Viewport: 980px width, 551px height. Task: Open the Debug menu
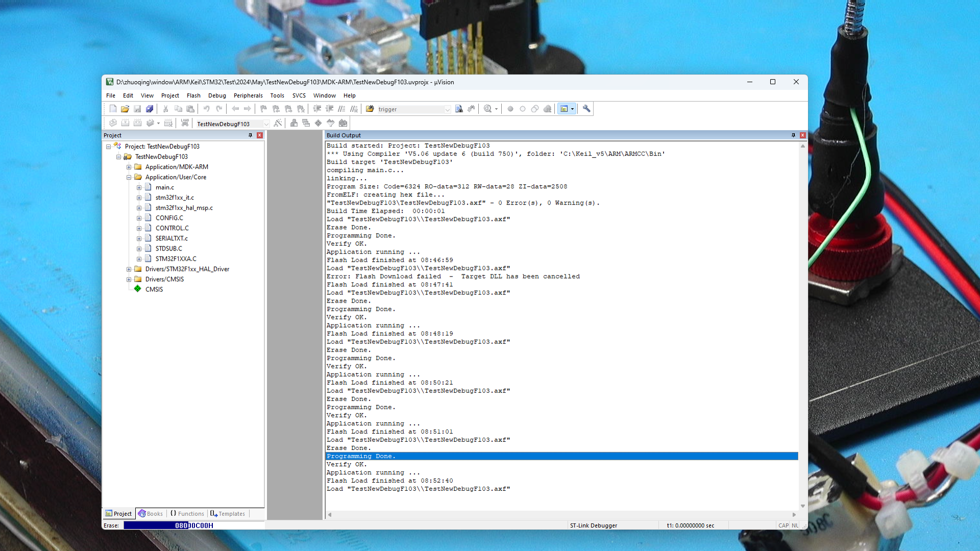(x=217, y=95)
